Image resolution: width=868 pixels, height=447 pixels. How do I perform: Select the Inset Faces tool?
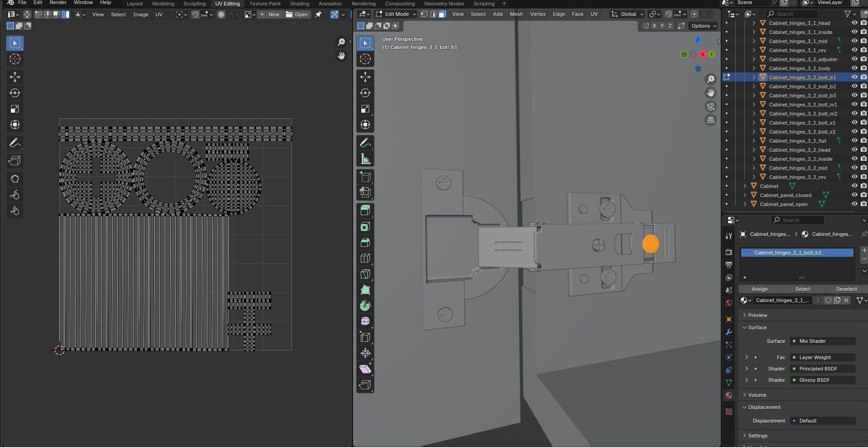coord(365,226)
